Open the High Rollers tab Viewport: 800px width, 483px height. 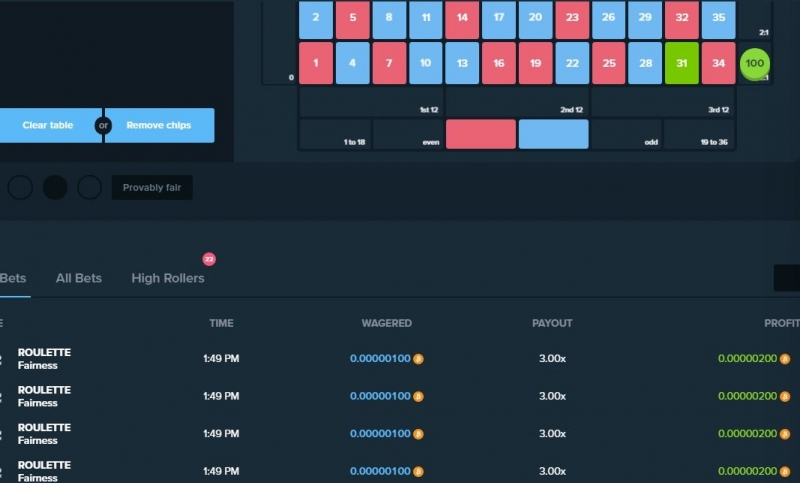(x=168, y=278)
